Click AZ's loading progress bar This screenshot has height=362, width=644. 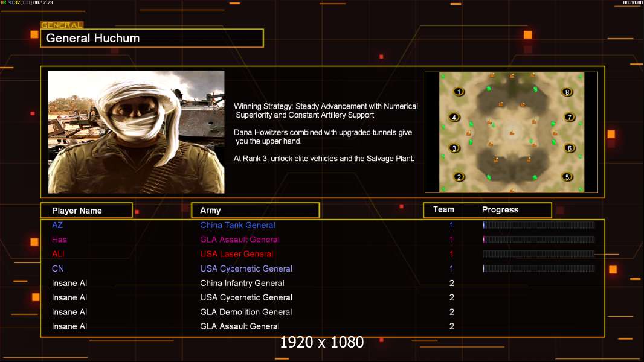click(539, 224)
